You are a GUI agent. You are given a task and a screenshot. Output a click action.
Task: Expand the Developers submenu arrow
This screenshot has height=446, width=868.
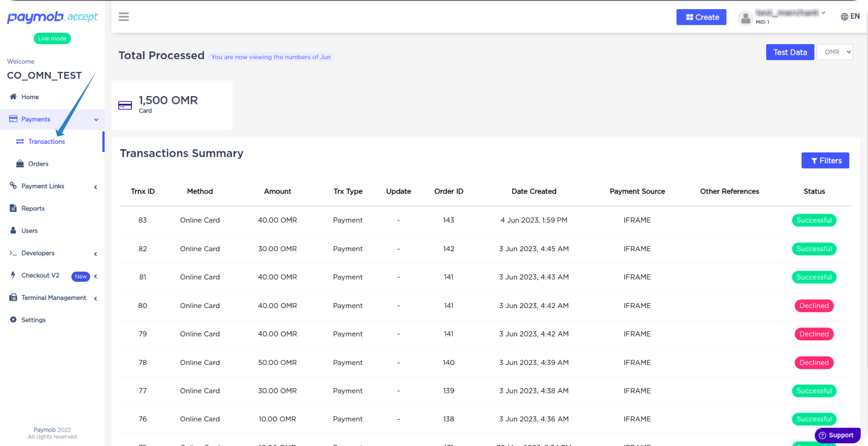point(95,254)
